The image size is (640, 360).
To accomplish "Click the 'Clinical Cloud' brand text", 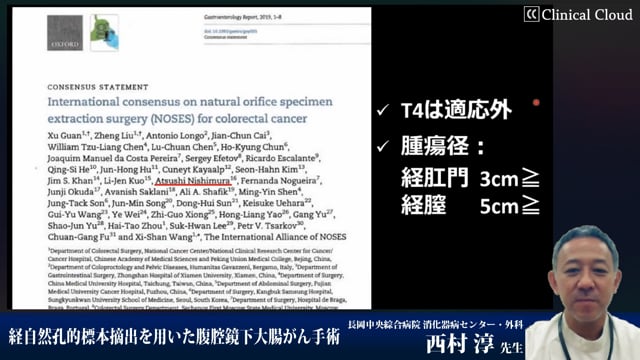I will (x=587, y=15).
